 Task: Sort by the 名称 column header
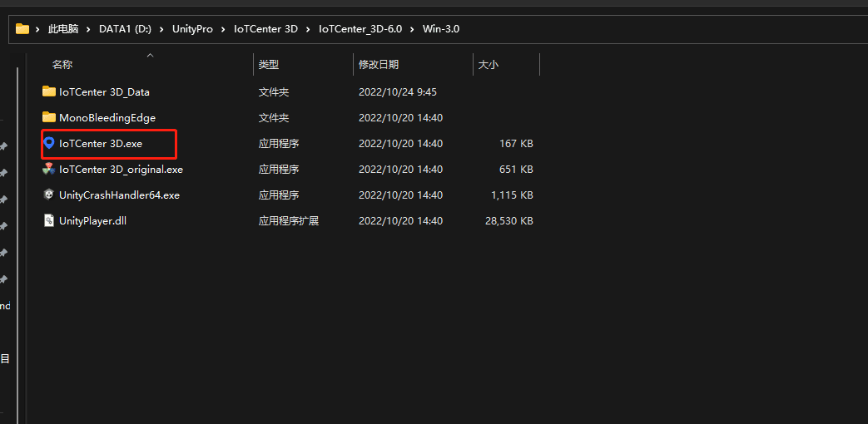[x=62, y=65]
